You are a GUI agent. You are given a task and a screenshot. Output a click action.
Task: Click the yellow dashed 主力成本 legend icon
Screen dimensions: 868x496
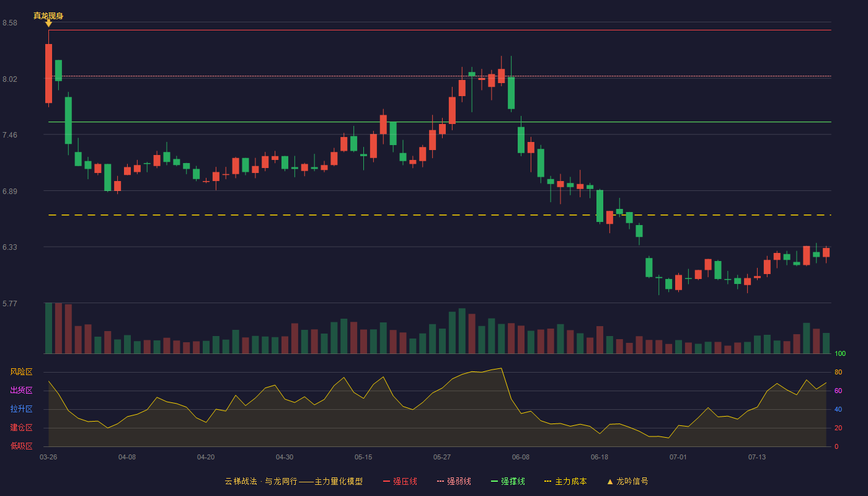(548, 481)
